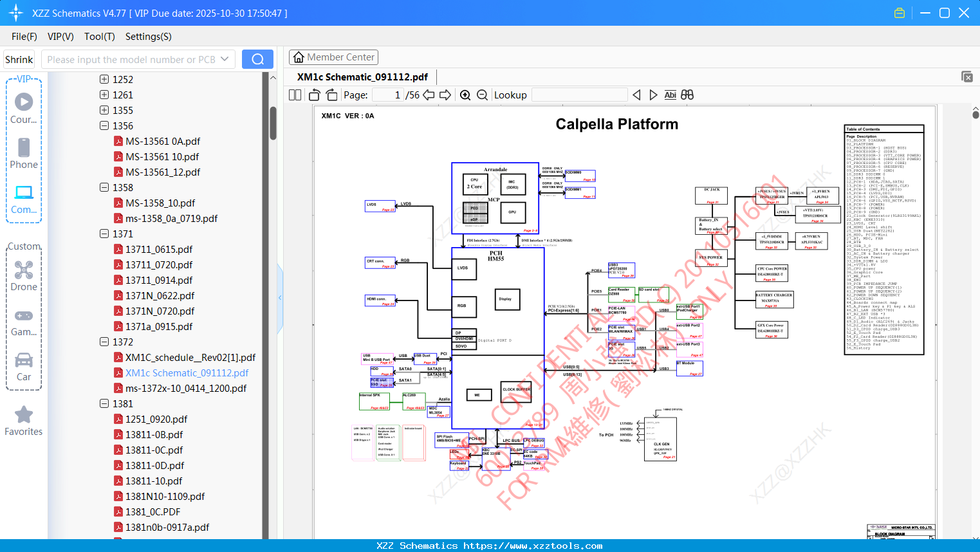Click the blue search magnifier button
Viewport: 980px width, 552px height.
257,59
